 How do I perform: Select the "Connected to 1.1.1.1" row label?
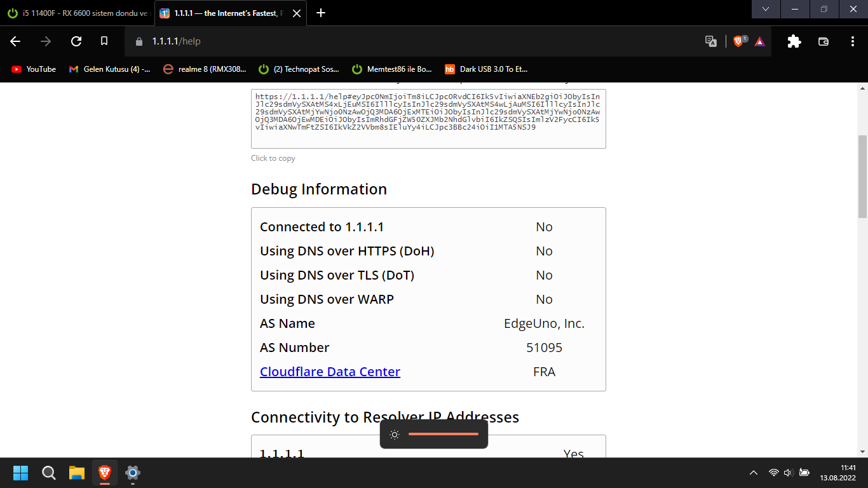coord(322,227)
